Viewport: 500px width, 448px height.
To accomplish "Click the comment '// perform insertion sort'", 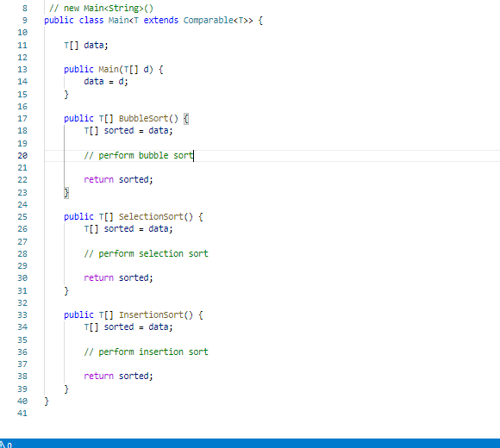I will [x=146, y=352].
